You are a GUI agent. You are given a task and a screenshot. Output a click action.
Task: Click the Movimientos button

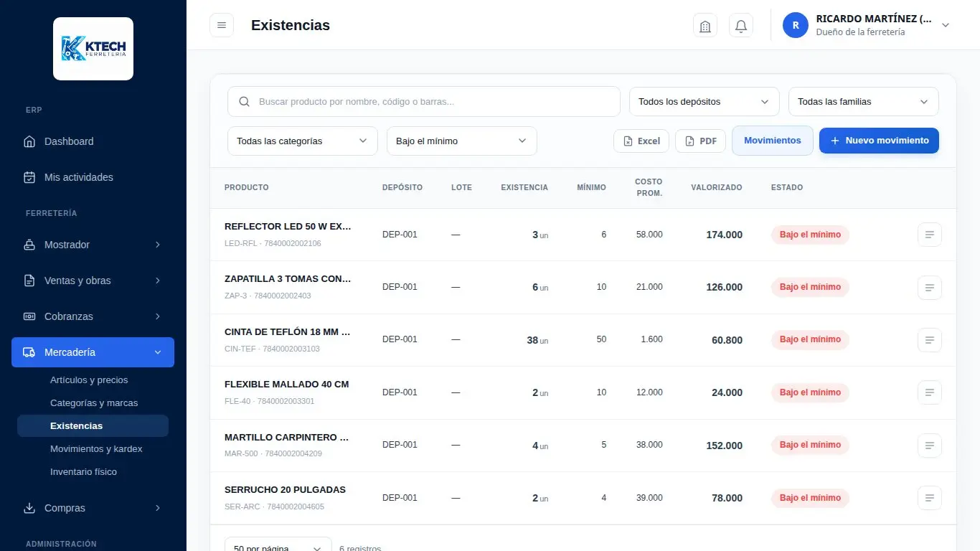pos(773,141)
